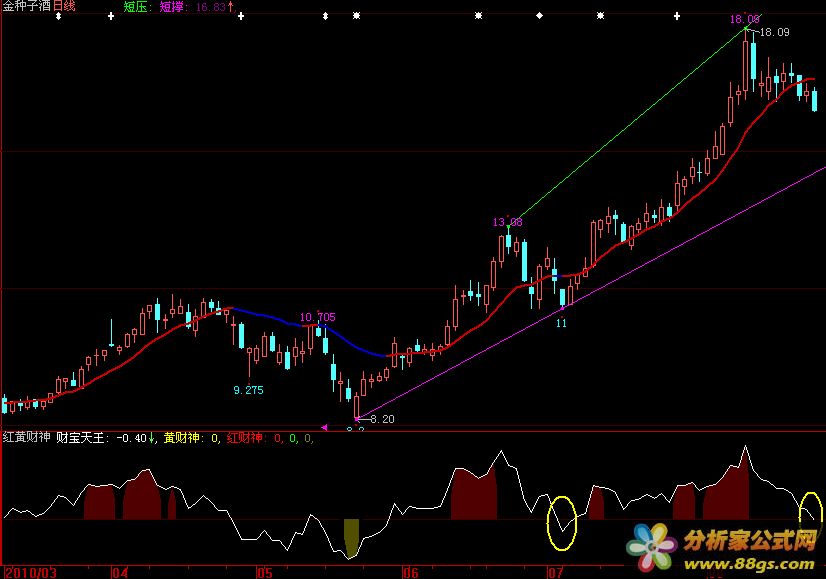Open the diamond info marker above the 10.705 label
The width and height of the screenshot is (826, 579).
click(x=325, y=16)
